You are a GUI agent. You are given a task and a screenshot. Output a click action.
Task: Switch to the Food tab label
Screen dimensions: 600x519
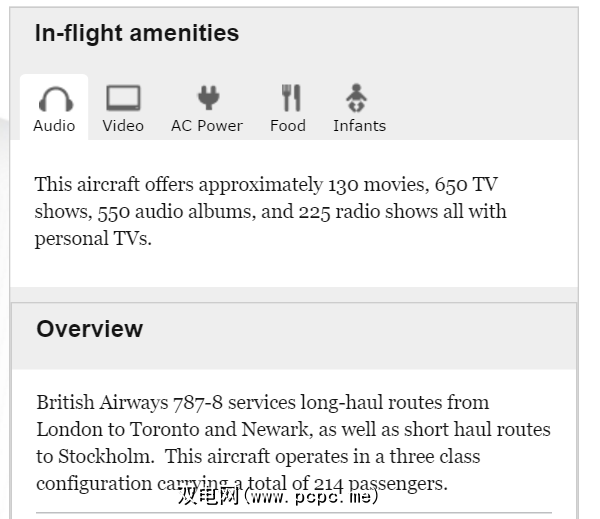pyautogui.click(x=288, y=126)
